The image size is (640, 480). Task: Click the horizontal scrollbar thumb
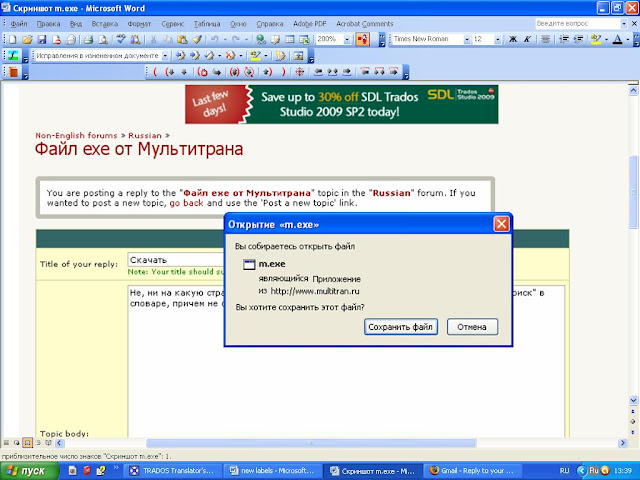[311, 443]
